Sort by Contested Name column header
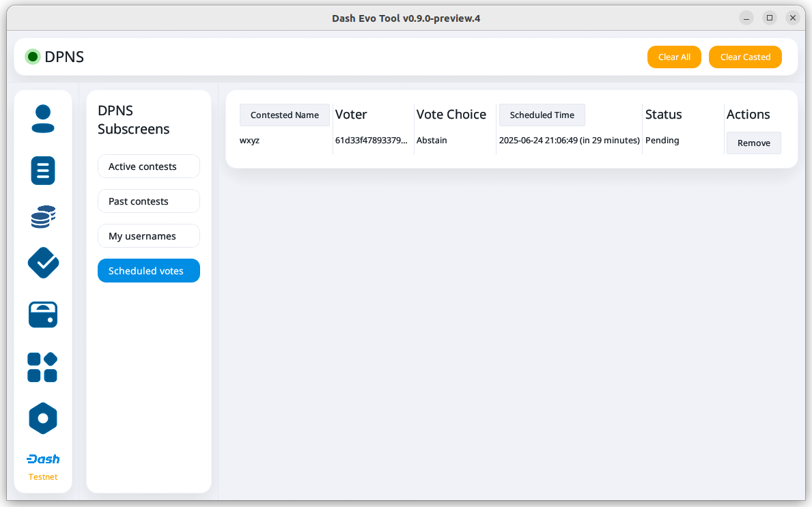The height and width of the screenshot is (507, 812). pyautogui.click(x=285, y=115)
